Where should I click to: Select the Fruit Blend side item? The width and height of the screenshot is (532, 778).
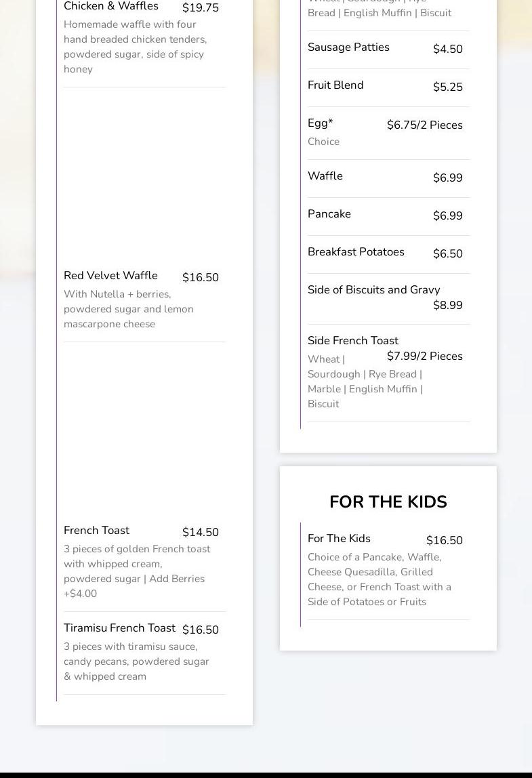(335, 85)
